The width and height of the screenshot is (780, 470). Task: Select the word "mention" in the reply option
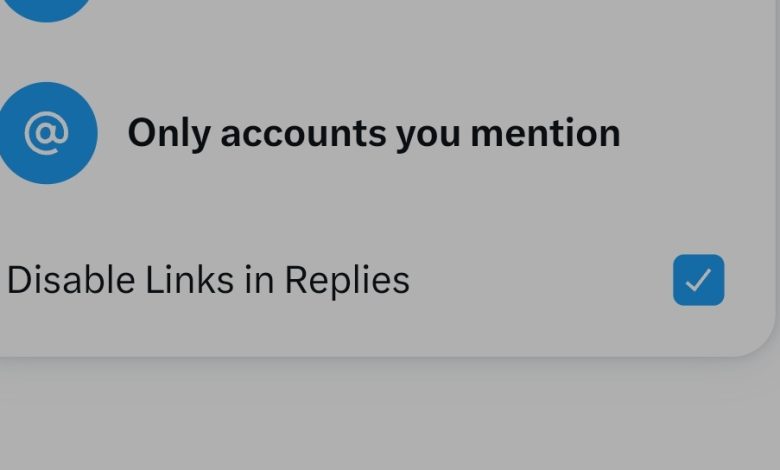546,133
